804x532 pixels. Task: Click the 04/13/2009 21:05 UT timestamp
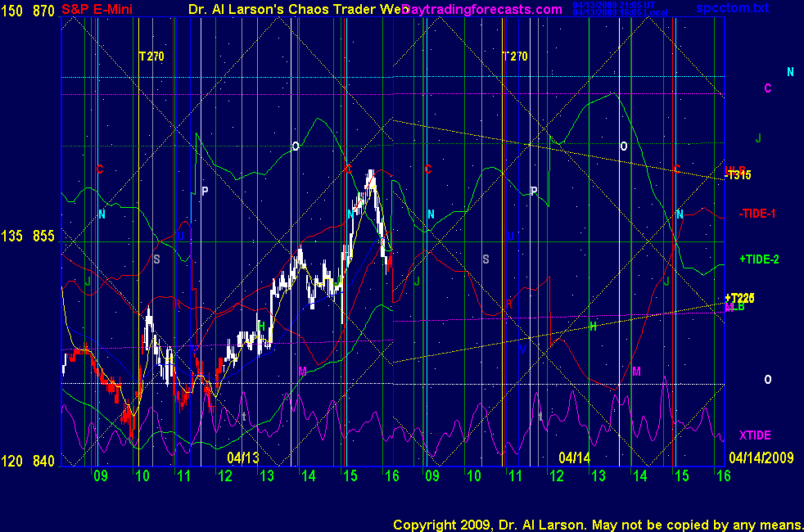click(x=614, y=5)
